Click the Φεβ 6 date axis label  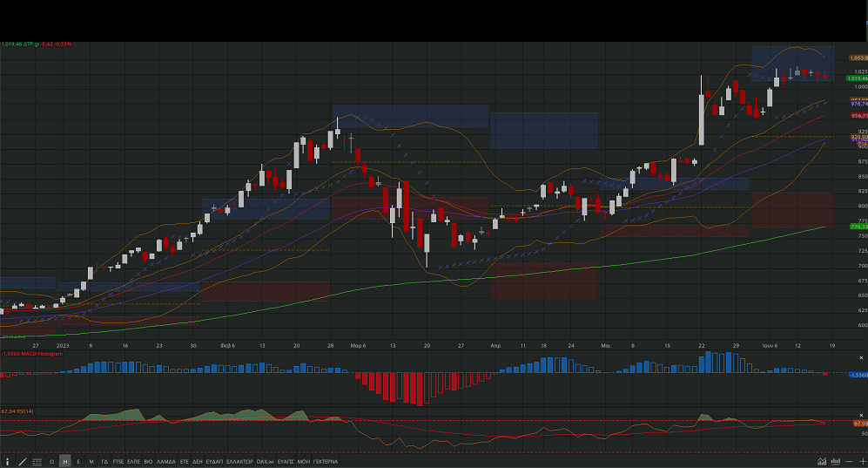point(227,346)
